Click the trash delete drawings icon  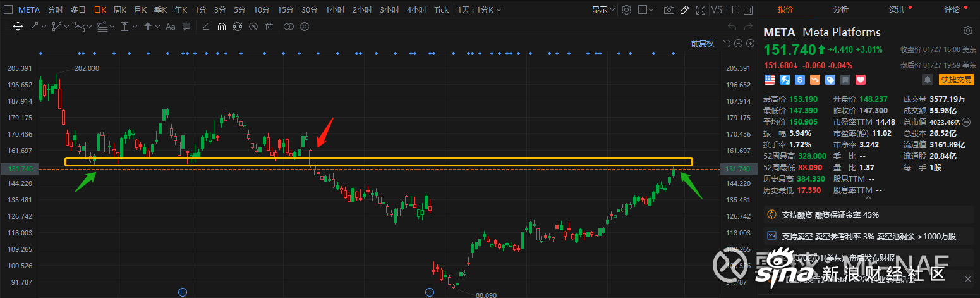[269, 27]
